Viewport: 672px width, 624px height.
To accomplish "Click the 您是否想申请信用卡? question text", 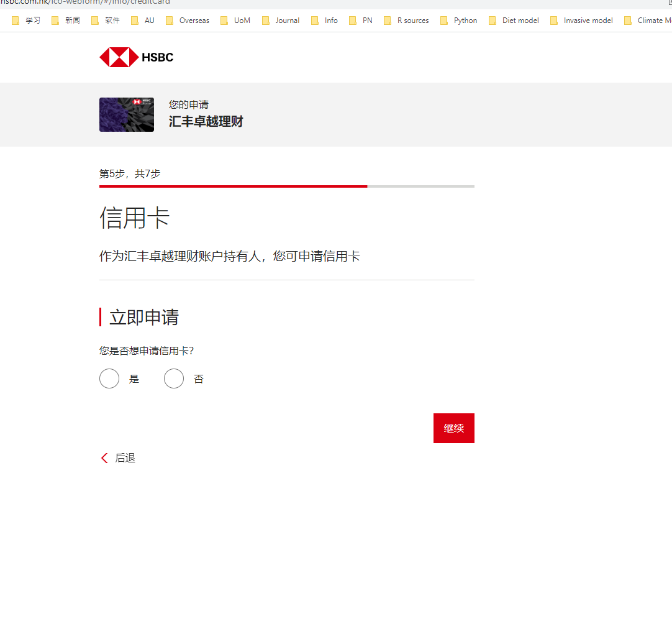I will click(x=147, y=351).
